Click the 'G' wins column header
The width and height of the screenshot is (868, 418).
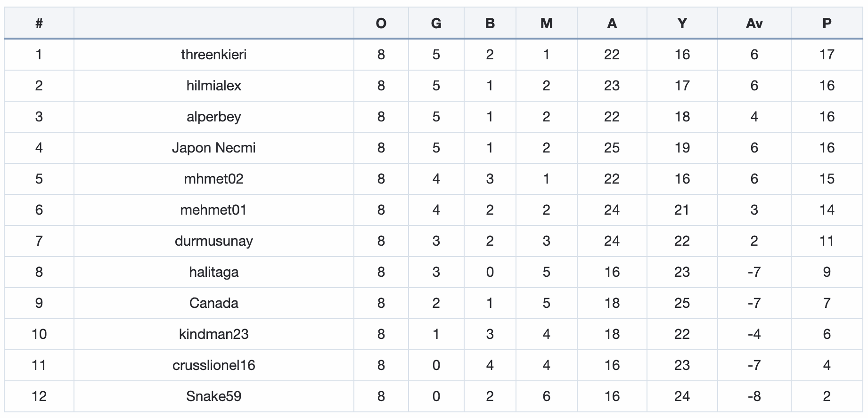436,23
